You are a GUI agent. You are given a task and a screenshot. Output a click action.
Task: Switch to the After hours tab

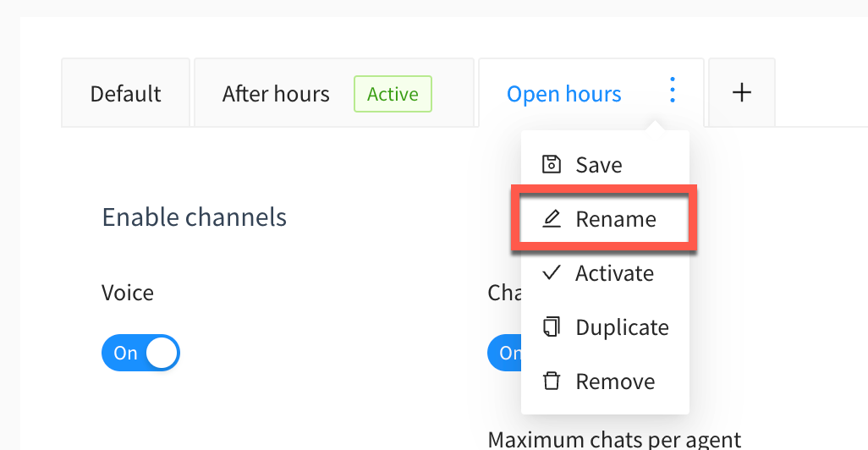(x=276, y=94)
